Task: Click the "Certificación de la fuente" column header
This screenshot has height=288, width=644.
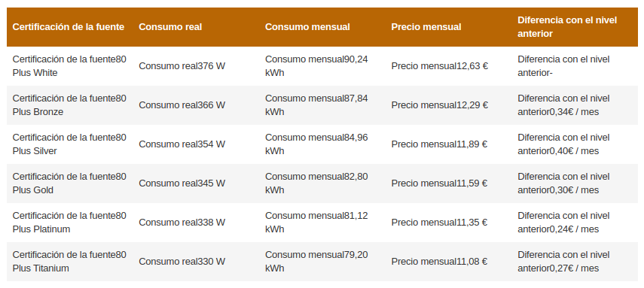Action: pyautogui.click(x=70, y=27)
